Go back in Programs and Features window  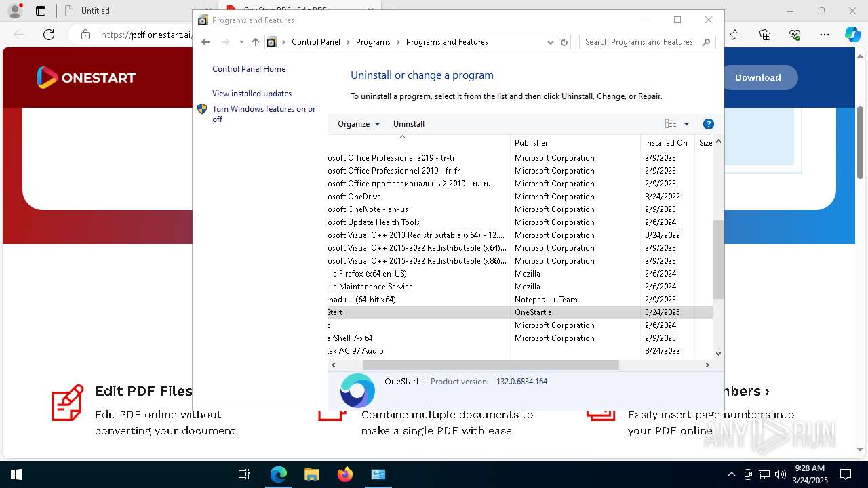tap(205, 42)
